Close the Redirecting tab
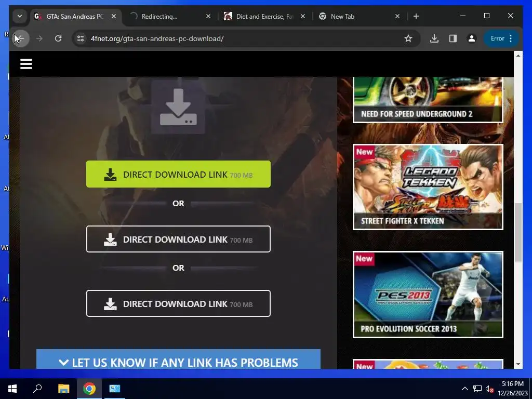Screen dimensions: 532x399 click(208, 16)
